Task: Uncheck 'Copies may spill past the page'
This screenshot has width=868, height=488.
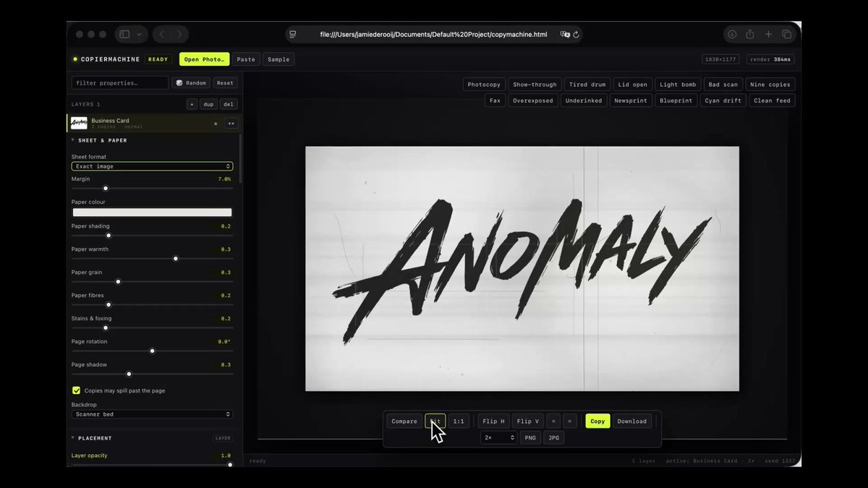Action: 76,390
